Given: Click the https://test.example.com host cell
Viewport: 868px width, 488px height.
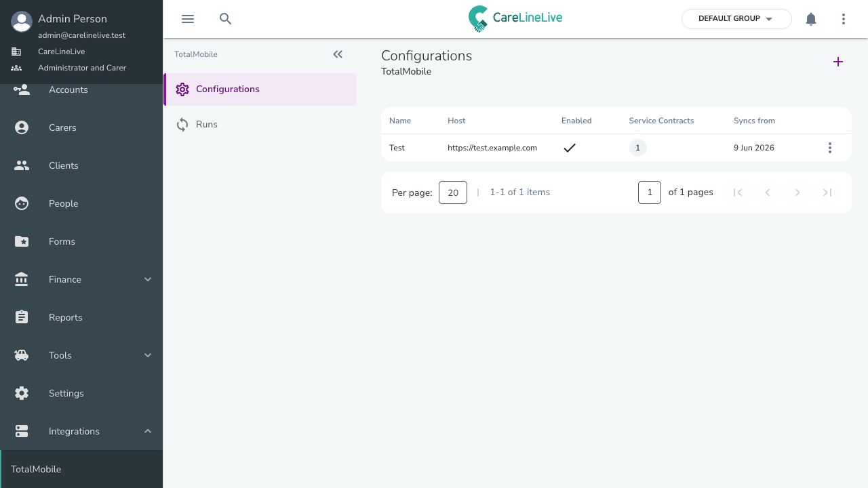Looking at the screenshot, I should [x=492, y=148].
